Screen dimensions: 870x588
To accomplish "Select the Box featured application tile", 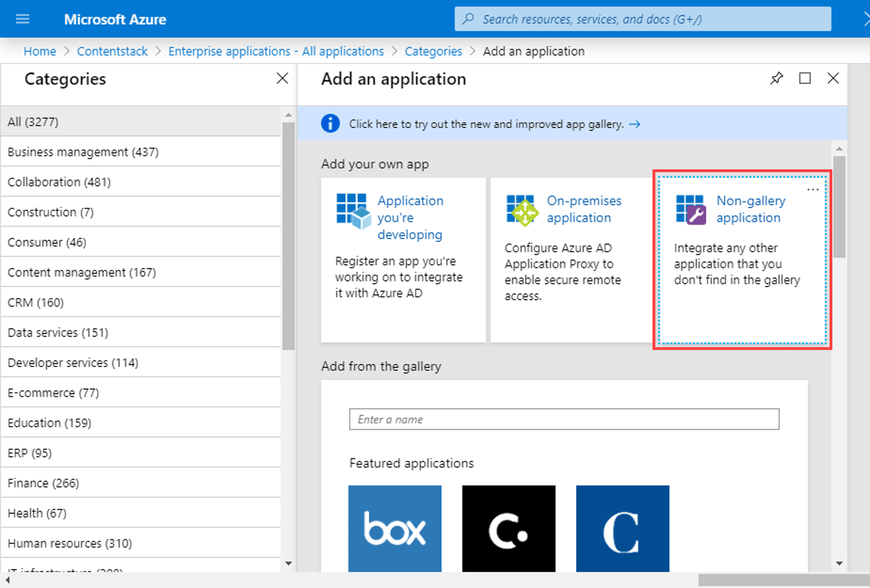I will tap(395, 528).
